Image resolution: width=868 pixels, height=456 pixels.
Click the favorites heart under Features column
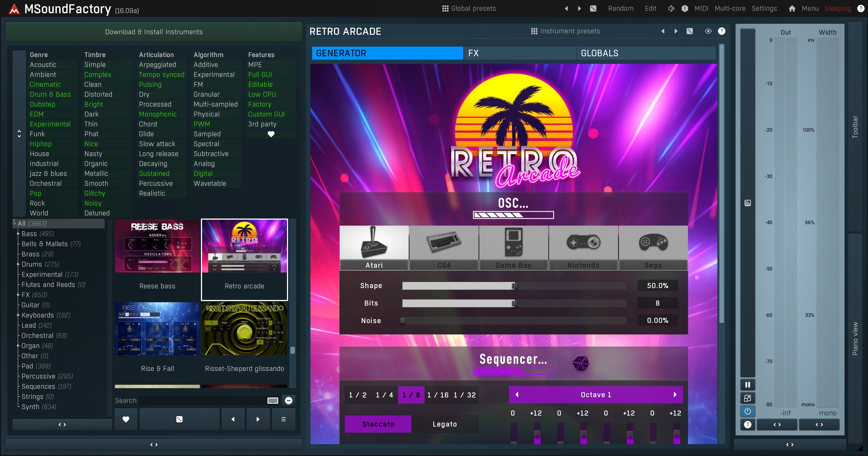[x=271, y=134]
